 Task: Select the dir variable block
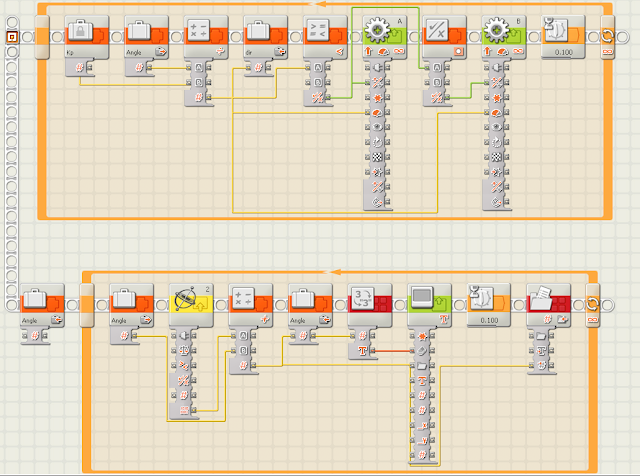coord(266,38)
